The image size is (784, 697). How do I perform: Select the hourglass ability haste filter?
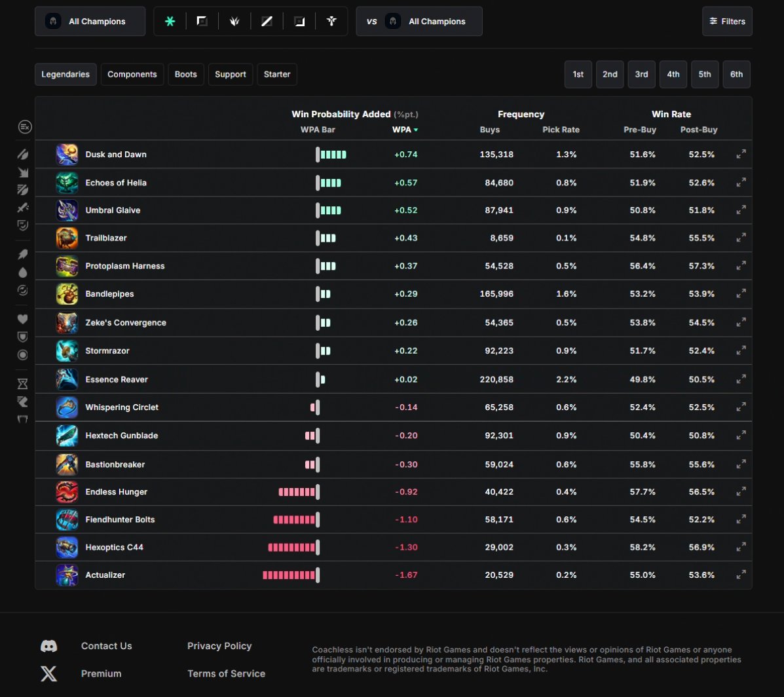click(22, 384)
